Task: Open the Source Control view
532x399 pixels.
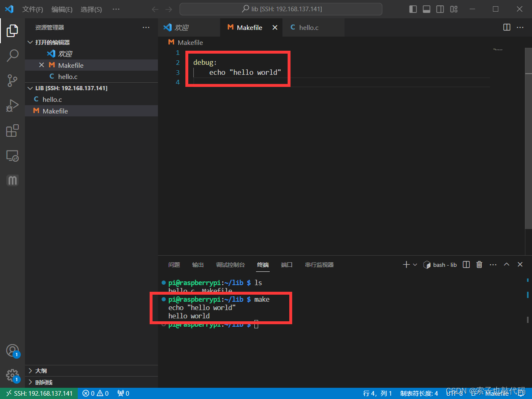Action: click(12, 81)
